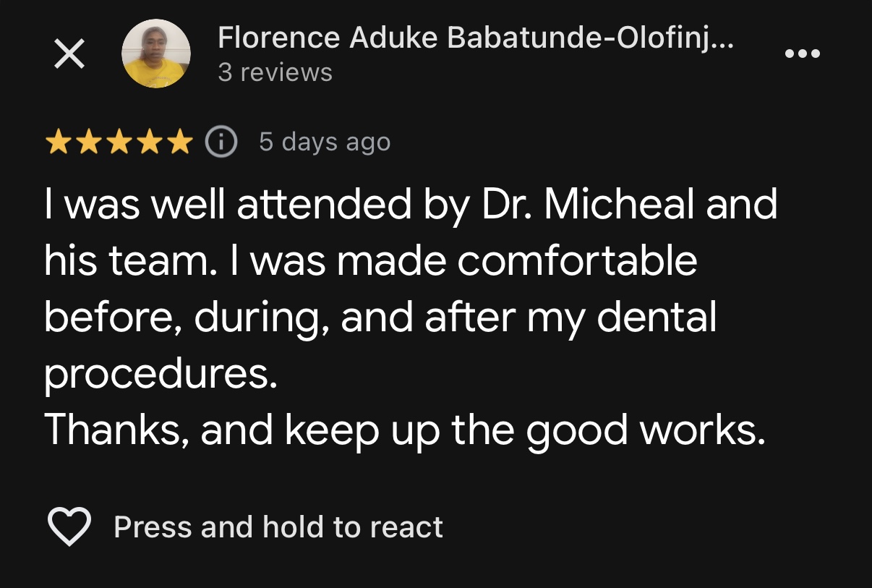872x588 pixels.
Task: Open the reviewer's profile photo
Action: pyautogui.click(x=156, y=54)
